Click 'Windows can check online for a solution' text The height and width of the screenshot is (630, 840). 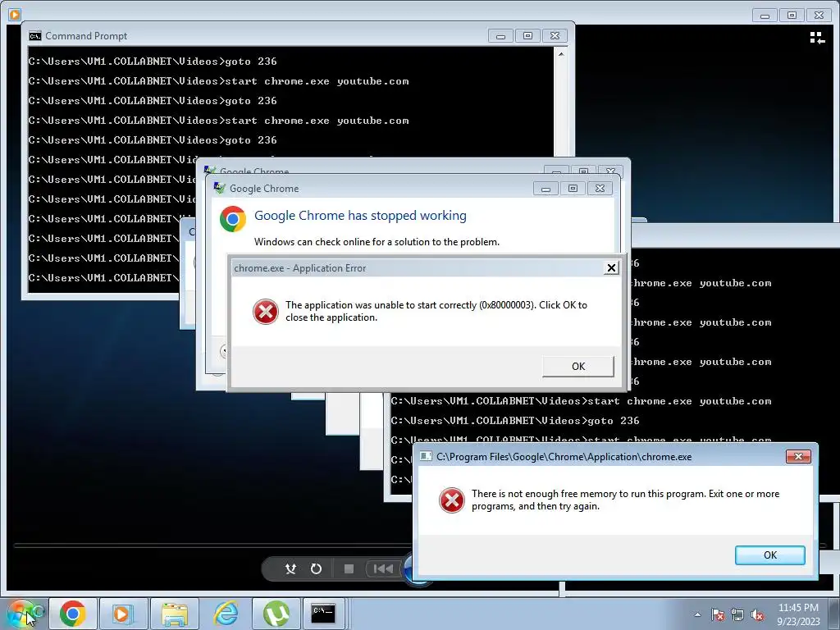point(377,242)
